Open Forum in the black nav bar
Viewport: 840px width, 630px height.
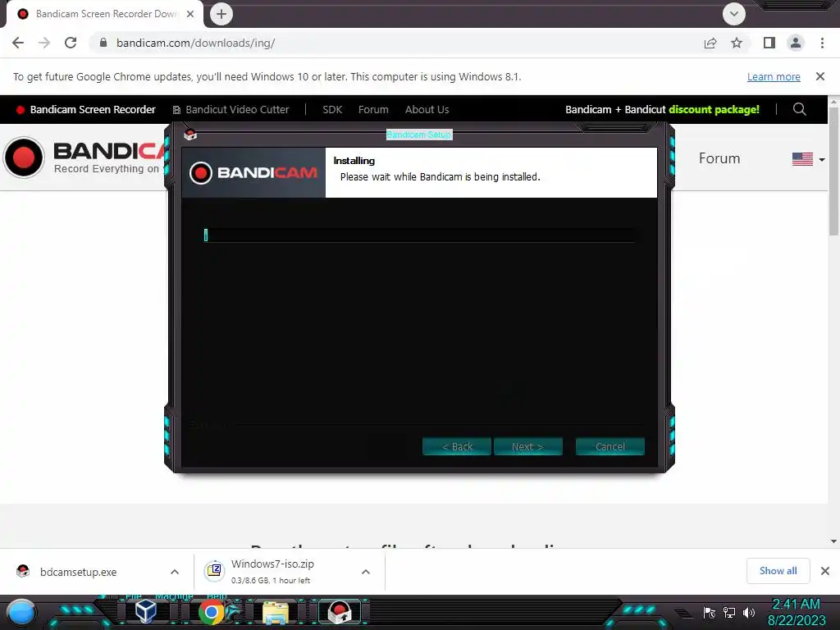pos(373,109)
